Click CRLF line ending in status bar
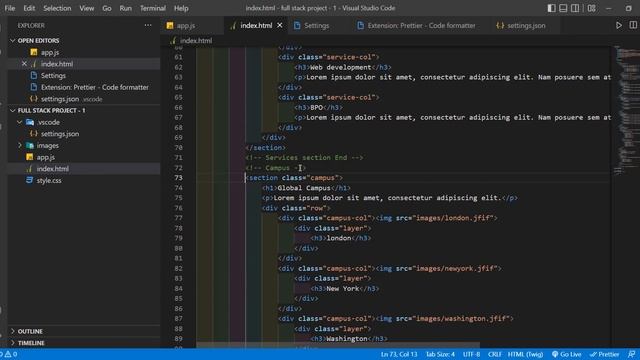The image size is (640, 360). click(494, 354)
